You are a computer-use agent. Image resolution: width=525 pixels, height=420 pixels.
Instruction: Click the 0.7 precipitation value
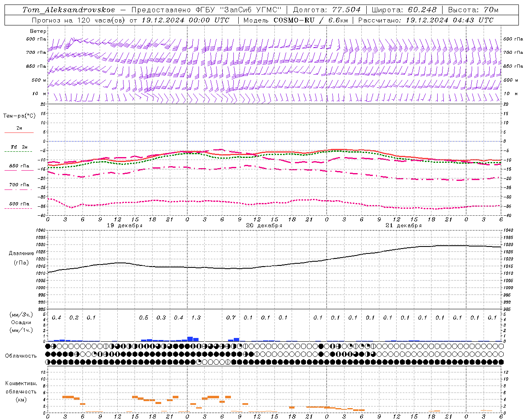pos(231,318)
